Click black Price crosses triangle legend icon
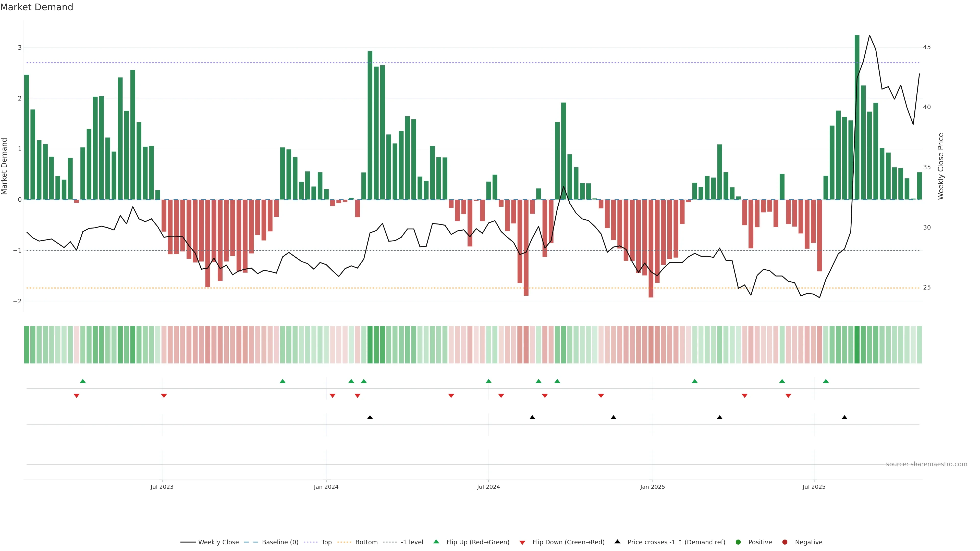This screenshot has height=551, width=980. [x=617, y=542]
